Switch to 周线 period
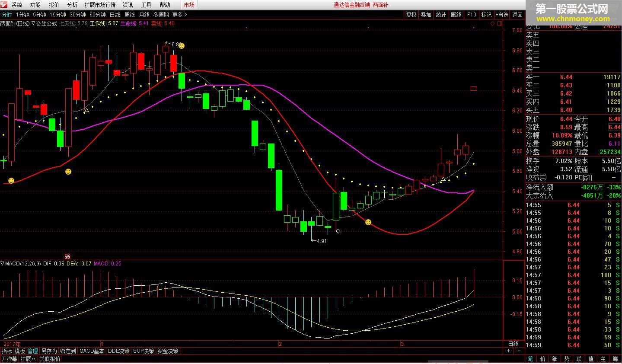The image size is (622, 364). pyautogui.click(x=130, y=15)
